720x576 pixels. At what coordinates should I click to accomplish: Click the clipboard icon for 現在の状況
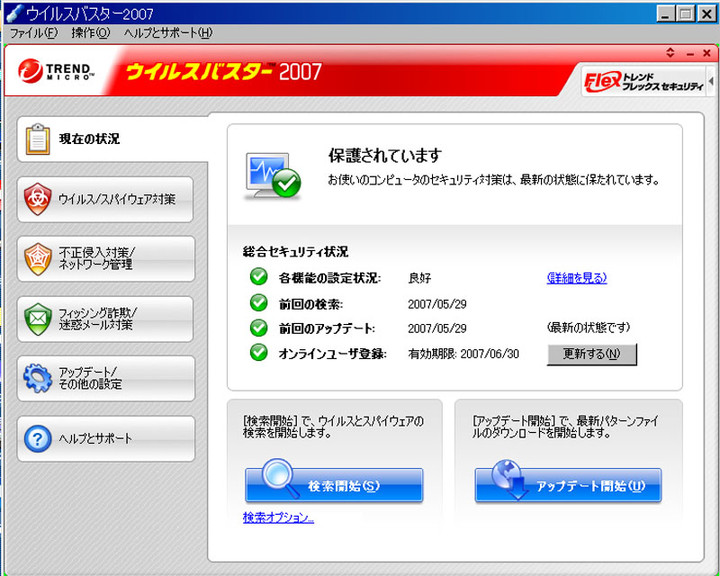pos(38,140)
